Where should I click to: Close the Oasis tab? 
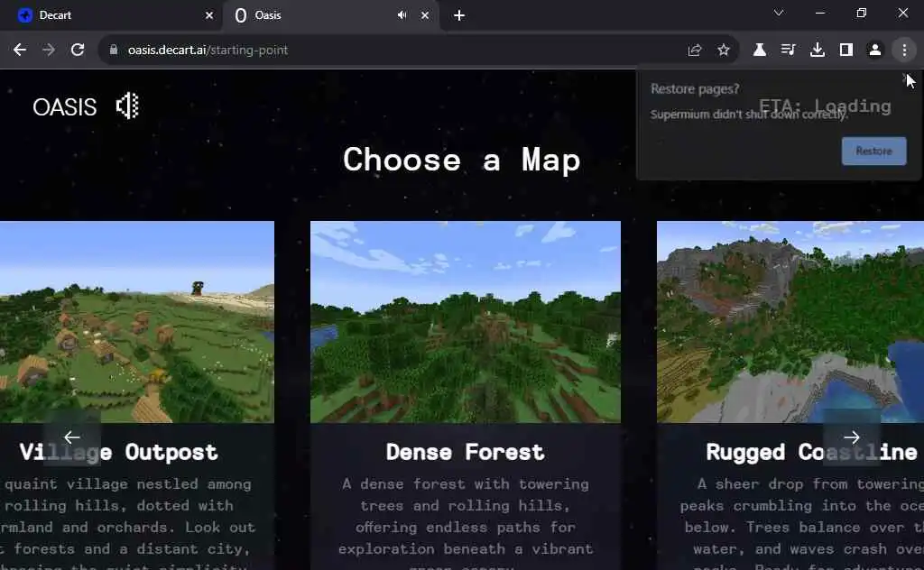coord(425,15)
